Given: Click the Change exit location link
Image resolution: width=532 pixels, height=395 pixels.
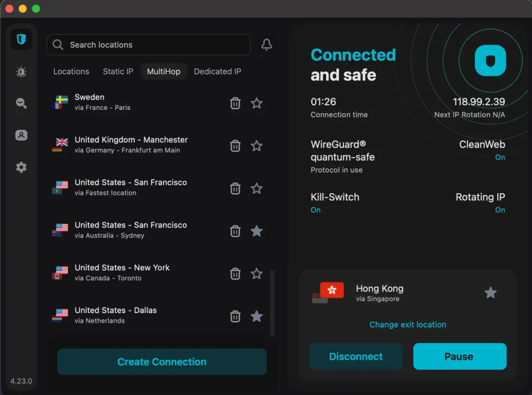Looking at the screenshot, I should pos(407,324).
